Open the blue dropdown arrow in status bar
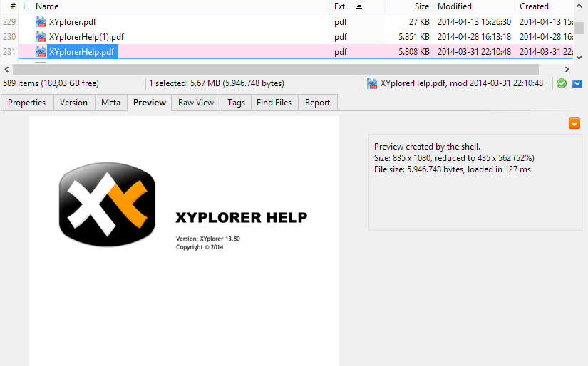The height and width of the screenshot is (366, 588). (577, 83)
